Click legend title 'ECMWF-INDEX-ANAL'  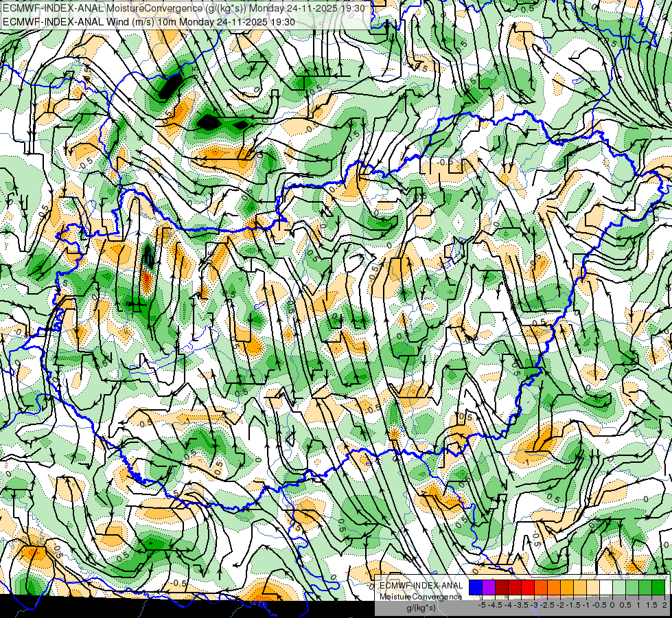click(x=421, y=586)
